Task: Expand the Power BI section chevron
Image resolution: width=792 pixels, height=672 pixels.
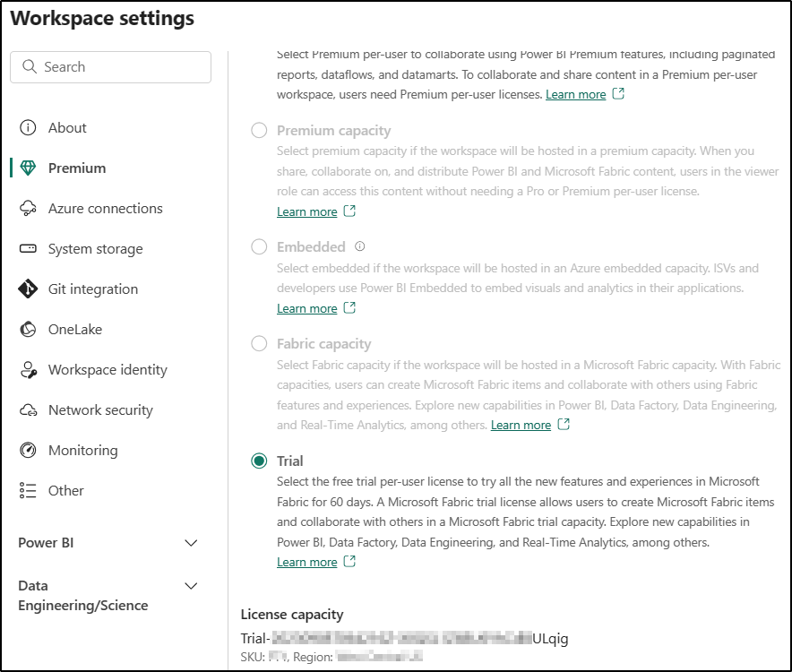Action: tap(191, 543)
